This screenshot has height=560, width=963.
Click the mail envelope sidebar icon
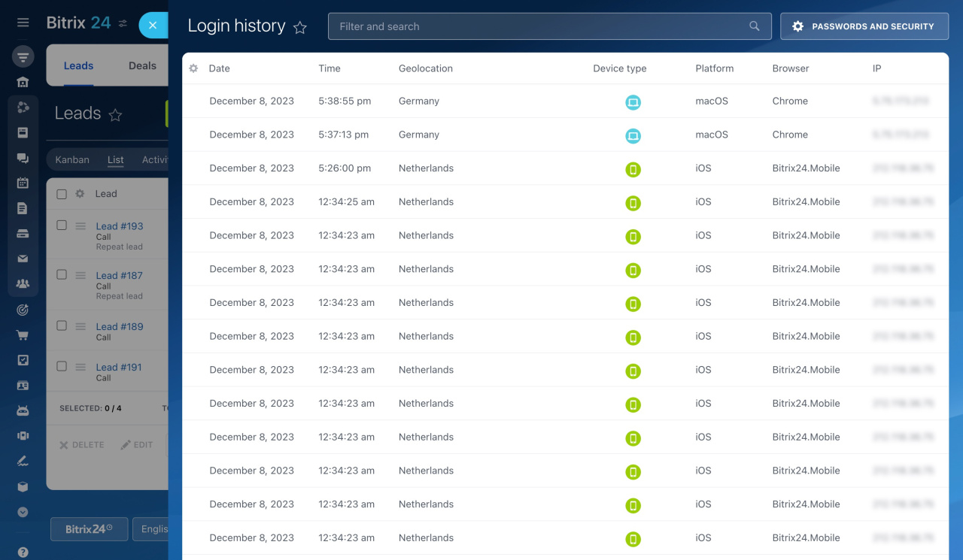(x=23, y=259)
